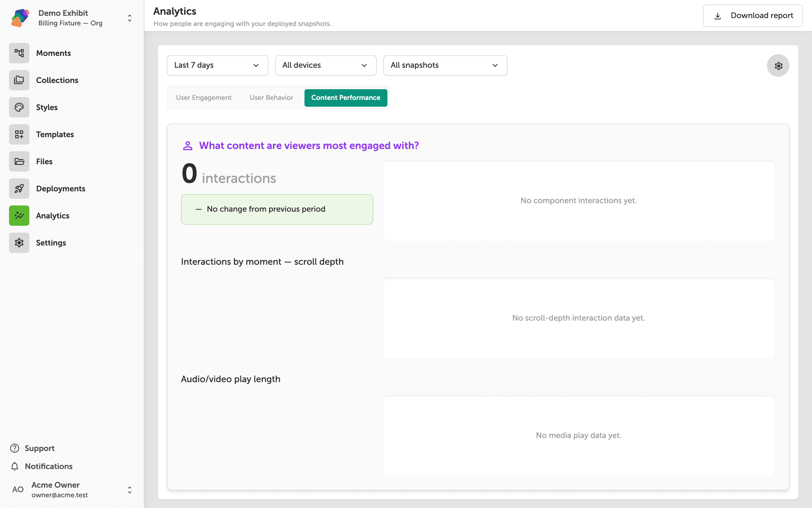Click 'Interactions by moment — scroll depth' label
The width and height of the screenshot is (812, 508).
click(262, 262)
